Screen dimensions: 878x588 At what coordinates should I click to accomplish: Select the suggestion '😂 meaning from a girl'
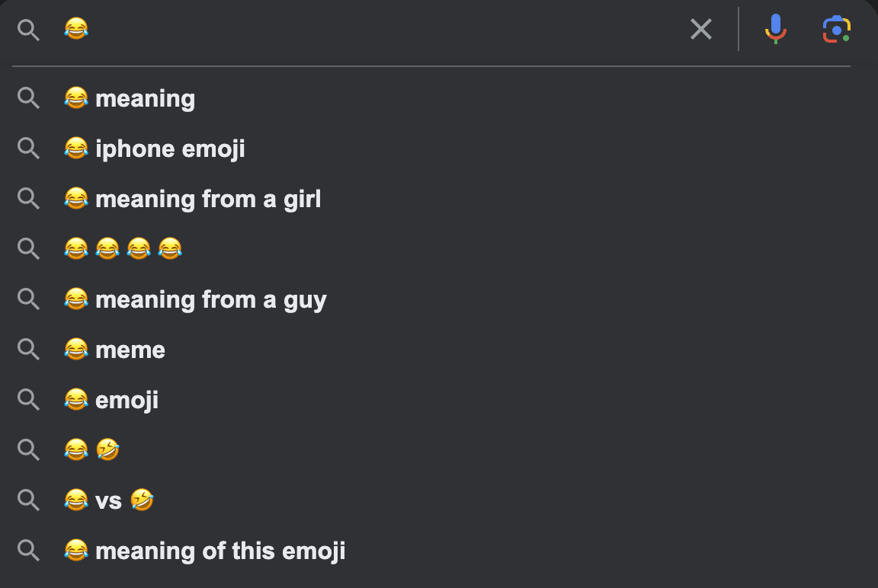point(192,199)
